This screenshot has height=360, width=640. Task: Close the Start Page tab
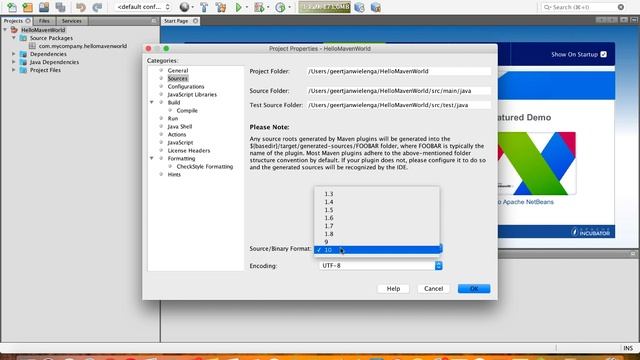click(196, 21)
